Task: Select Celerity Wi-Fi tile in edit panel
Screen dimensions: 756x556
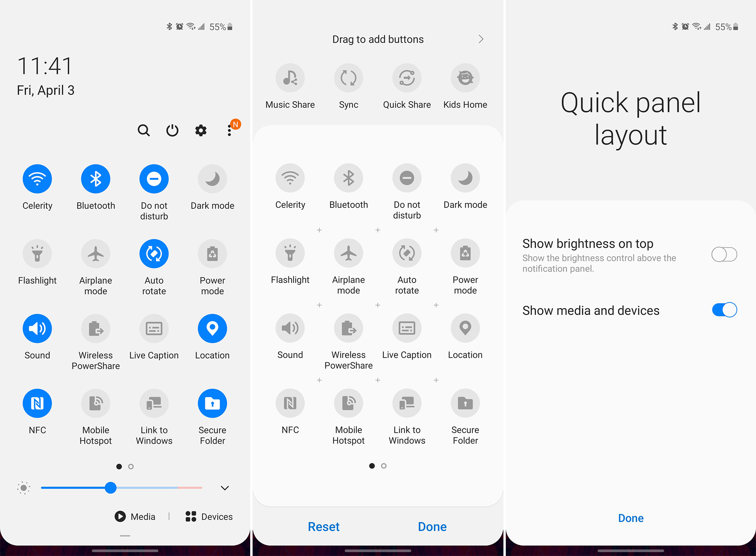Action: (290, 178)
